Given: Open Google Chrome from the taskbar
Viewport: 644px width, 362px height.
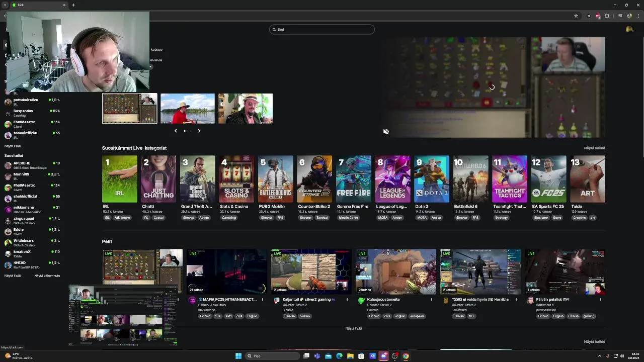Looking at the screenshot, I should click(x=406, y=356).
